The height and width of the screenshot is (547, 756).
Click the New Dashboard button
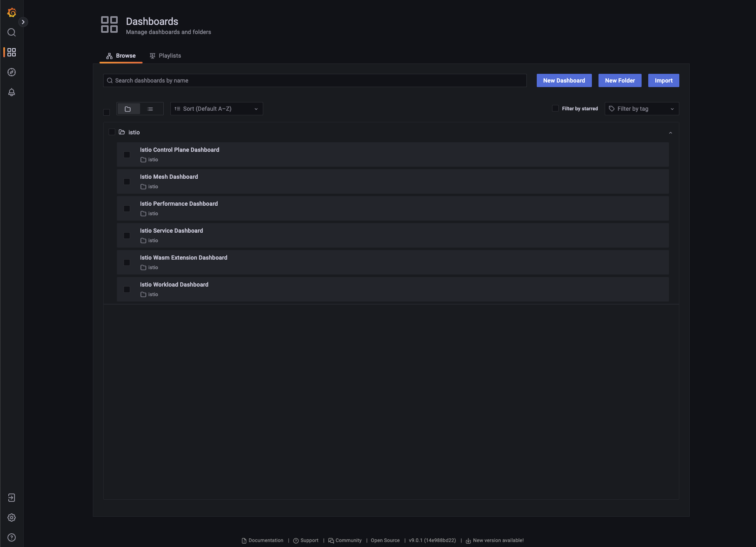point(564,80)
